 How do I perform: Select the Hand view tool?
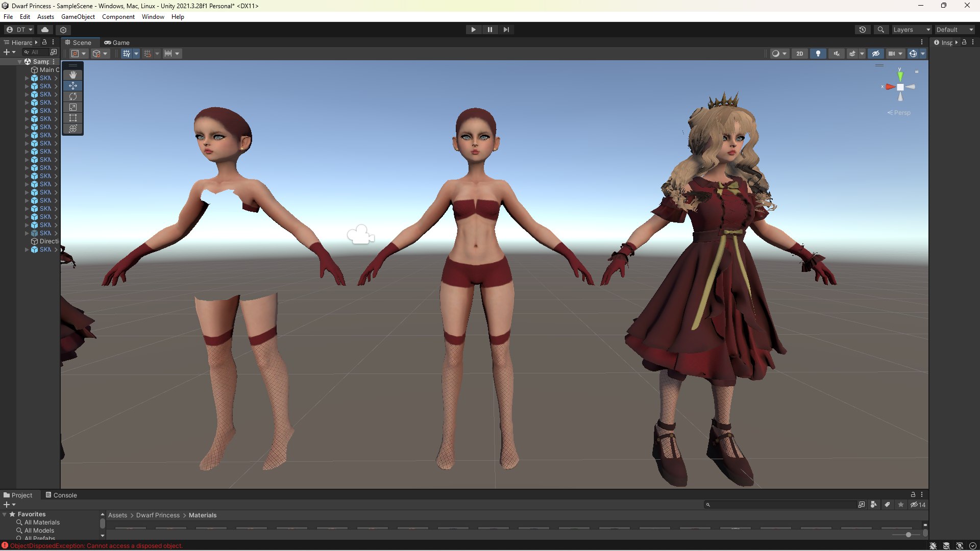tap(73, 75)
